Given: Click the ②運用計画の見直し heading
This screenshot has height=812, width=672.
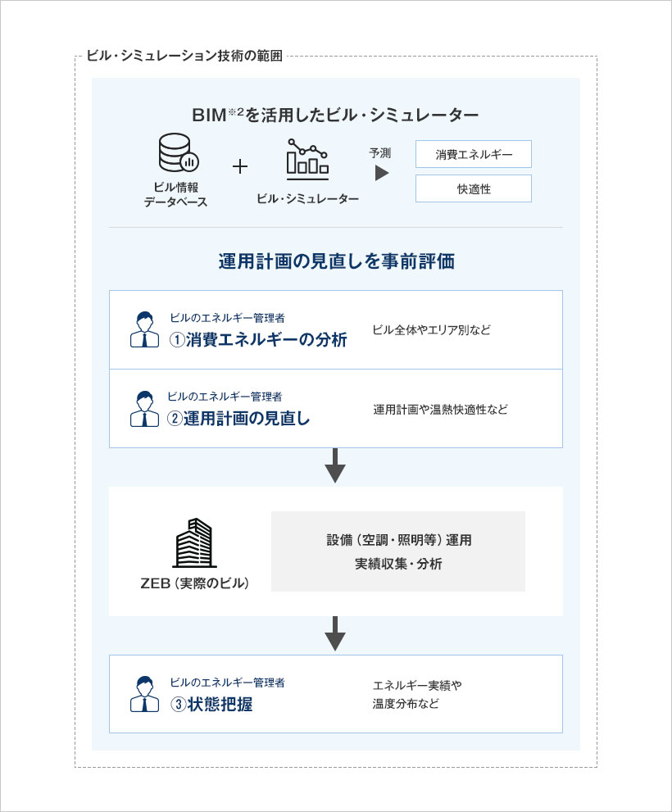Looking at the screenshot, I should pyautogui.click(x=239, y=419).
